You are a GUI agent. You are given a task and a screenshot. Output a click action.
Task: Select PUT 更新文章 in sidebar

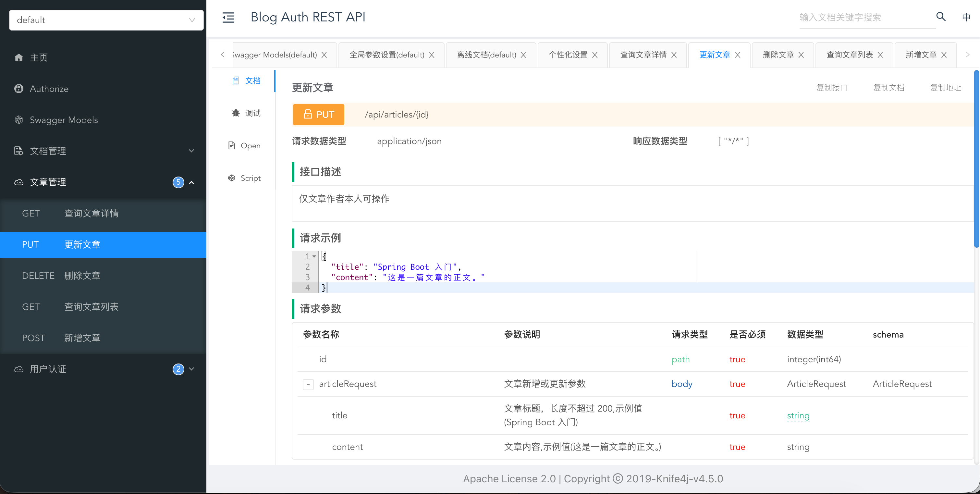103,245
